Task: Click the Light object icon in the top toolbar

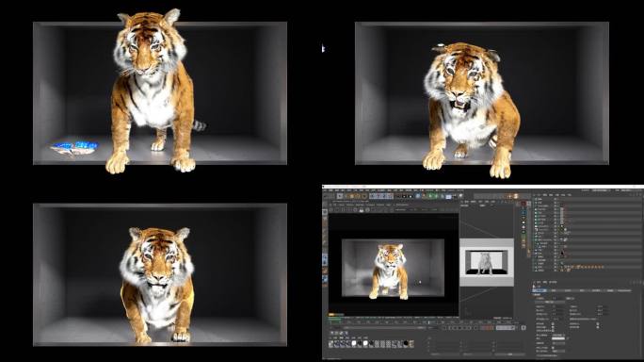Action: click(x=460, y=195)
